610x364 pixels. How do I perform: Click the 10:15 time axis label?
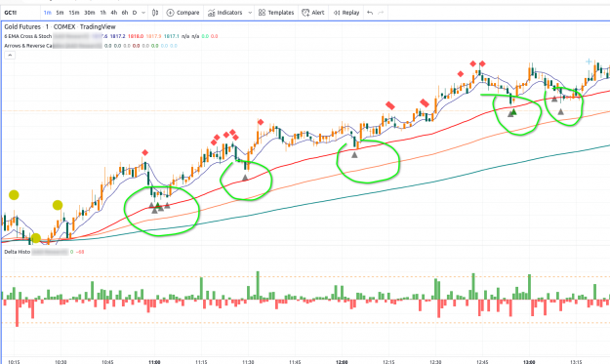pyautogui.click(x=14, y=362)
